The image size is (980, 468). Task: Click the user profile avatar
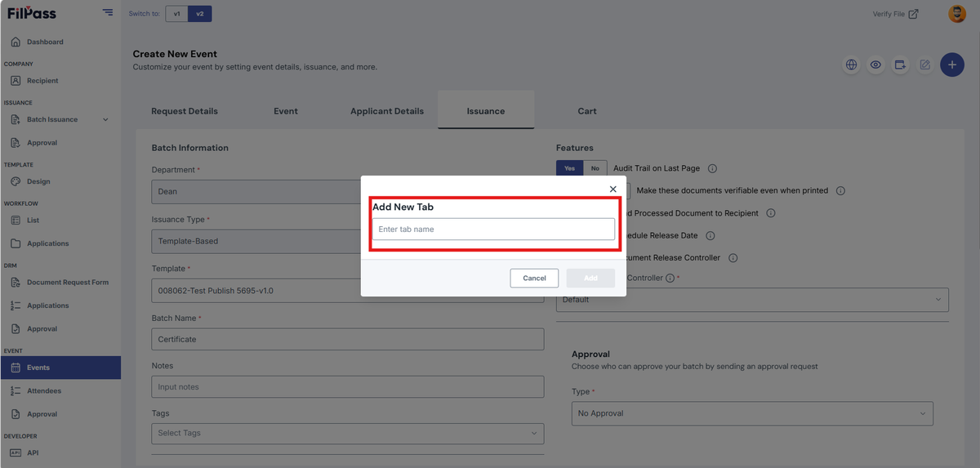point(956,14)
